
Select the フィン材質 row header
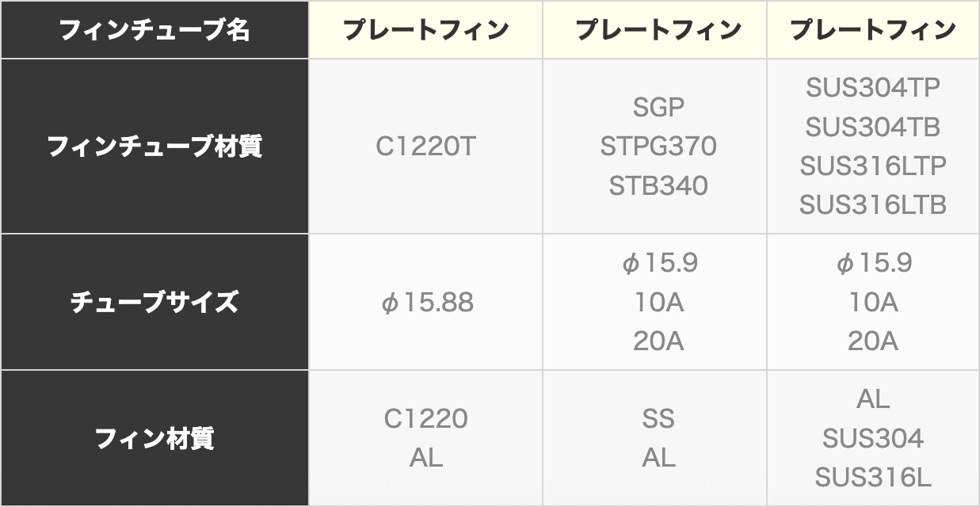click(154, 438)
